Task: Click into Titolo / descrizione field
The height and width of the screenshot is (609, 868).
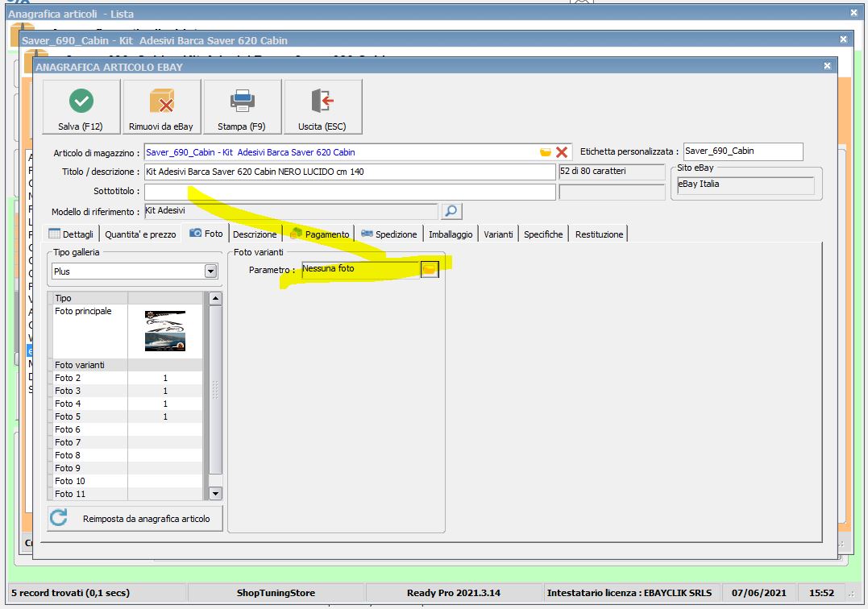Action: coord(350,172)
